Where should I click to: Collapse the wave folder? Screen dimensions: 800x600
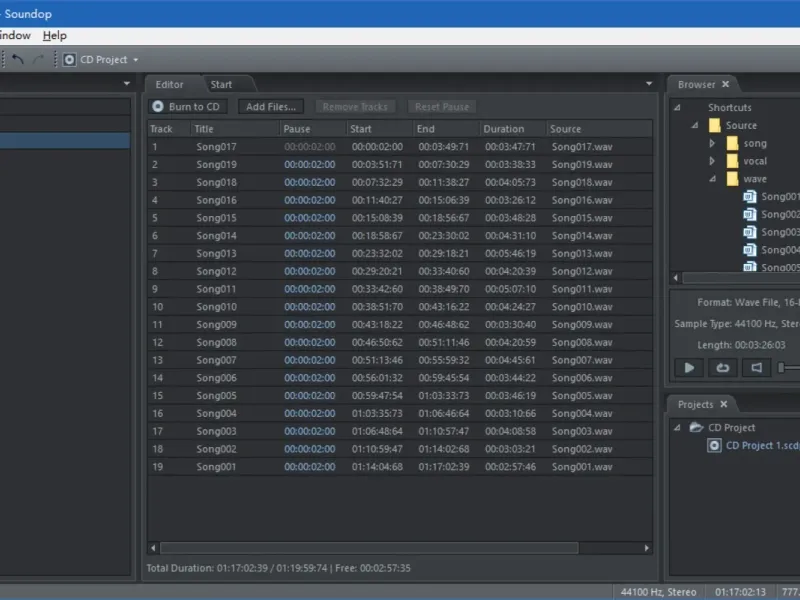pyautogui.click(x=712, y=179)
